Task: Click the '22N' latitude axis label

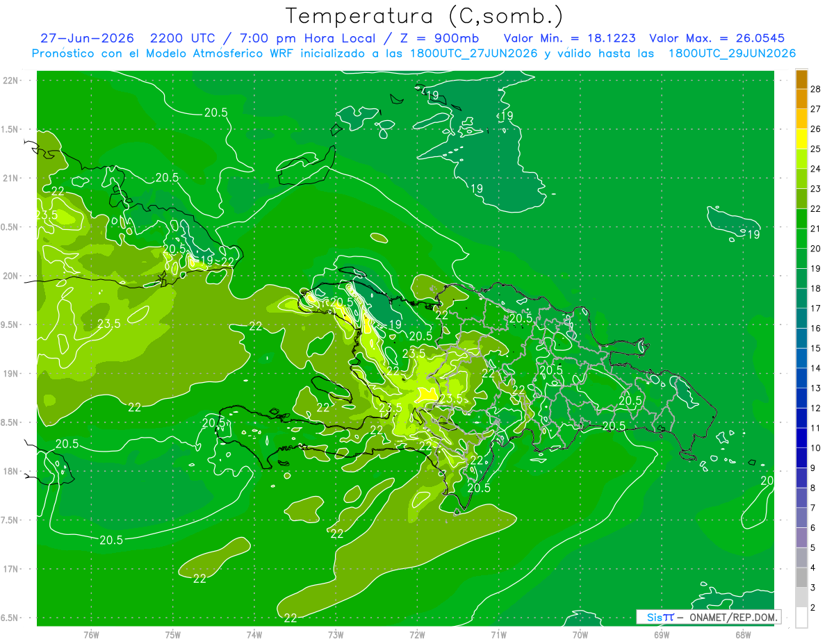Action: 10,81
